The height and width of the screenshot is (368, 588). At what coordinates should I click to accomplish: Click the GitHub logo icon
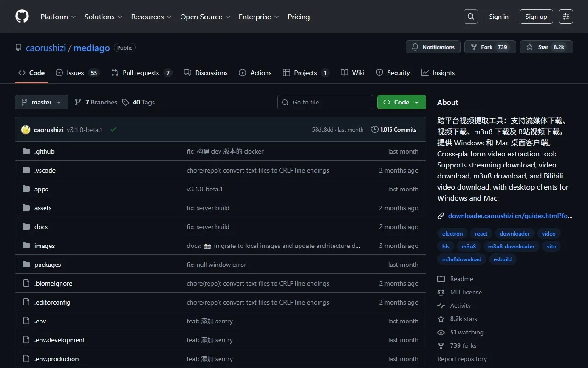(x=22, y=17)
